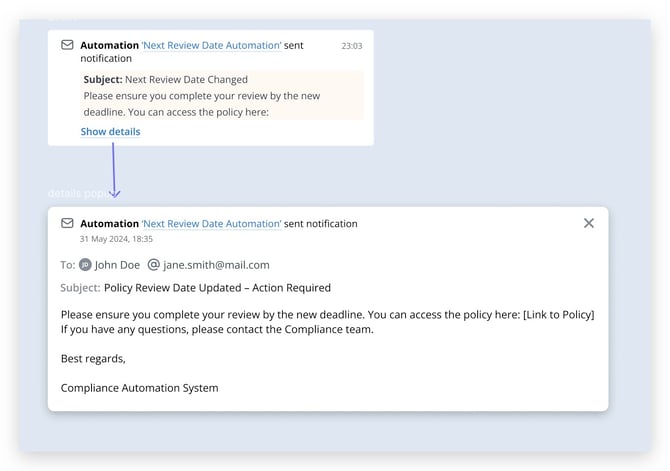
Task: Click the 'Compliance Automation System' signature
Action: coord(139,388)
